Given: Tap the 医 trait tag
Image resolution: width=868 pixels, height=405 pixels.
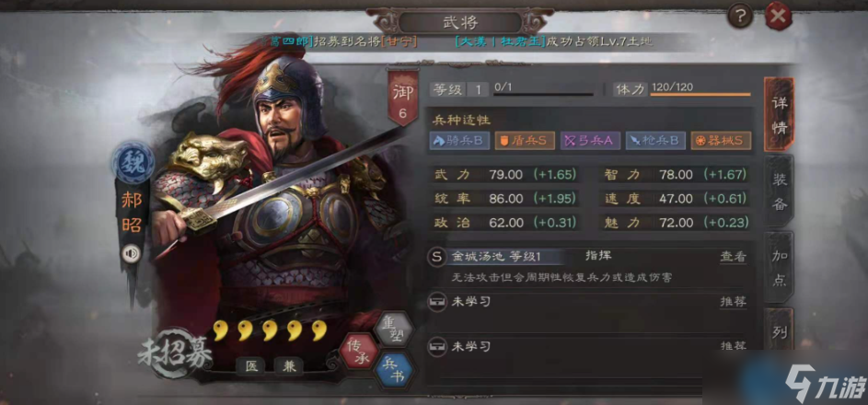Looking at the screenshot, I should point(252,365).
